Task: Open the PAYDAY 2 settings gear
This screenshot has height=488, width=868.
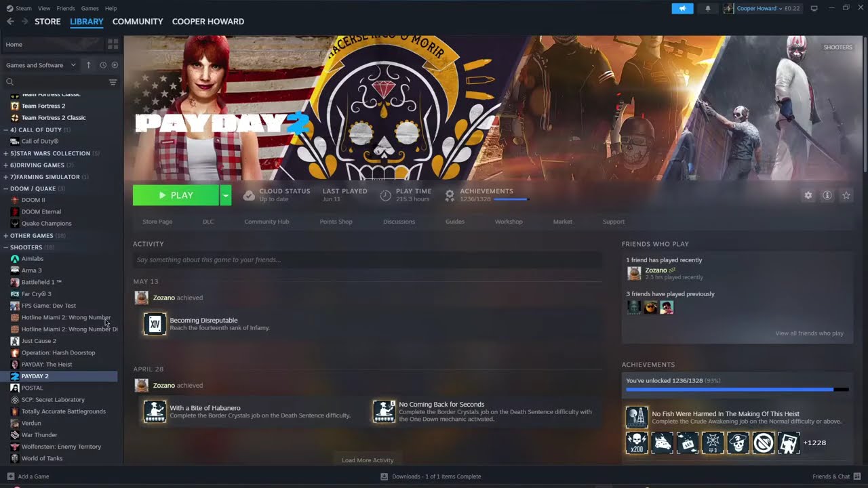Action: 808,195
